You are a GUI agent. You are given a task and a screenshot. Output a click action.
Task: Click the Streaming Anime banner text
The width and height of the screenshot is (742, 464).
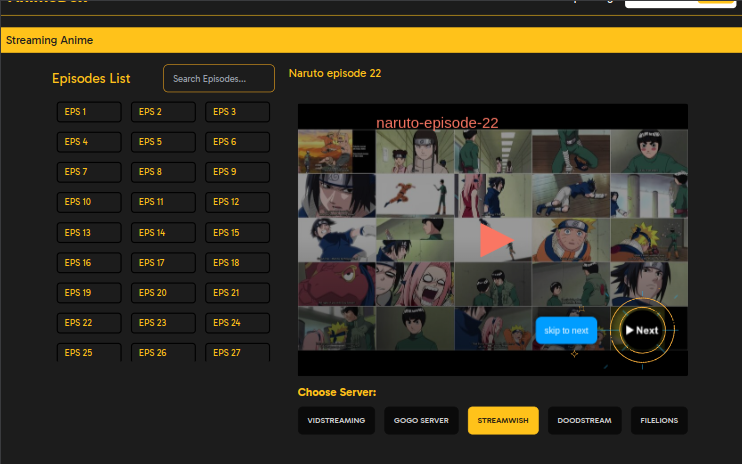pyautogui.click(x=49, y=40)
